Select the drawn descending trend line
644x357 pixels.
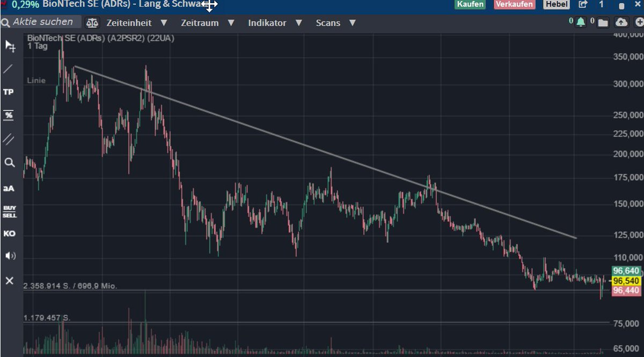coord(325,152)
